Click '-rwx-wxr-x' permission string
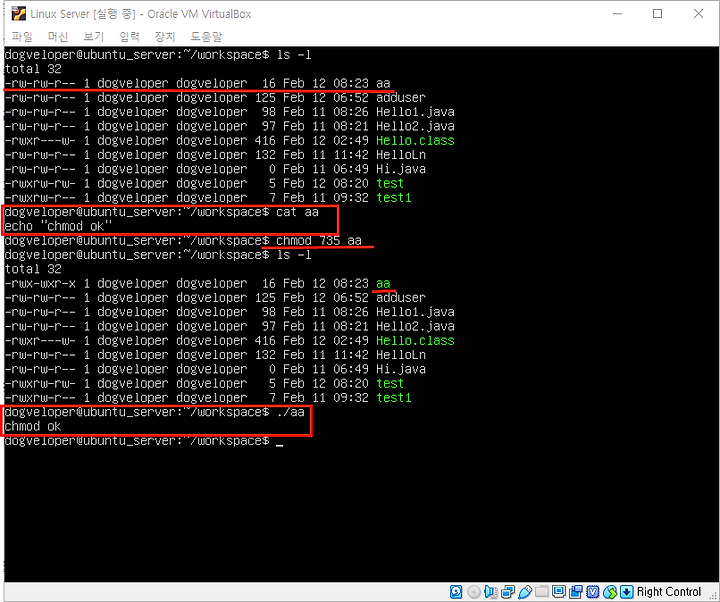The image size is (720, 602). tap(40, 283)
